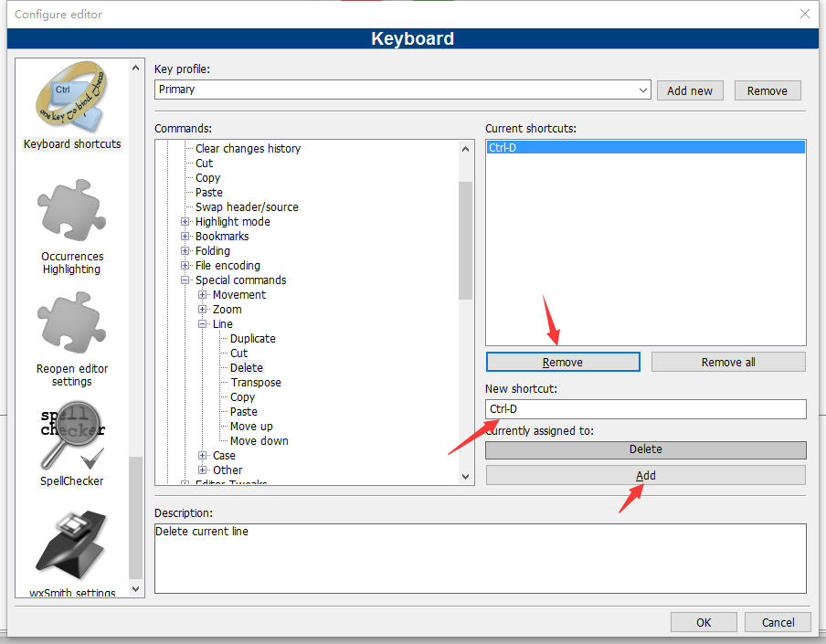Click the Remove all shortcuts button
The image size is (826, 644).
click(728, 361)
